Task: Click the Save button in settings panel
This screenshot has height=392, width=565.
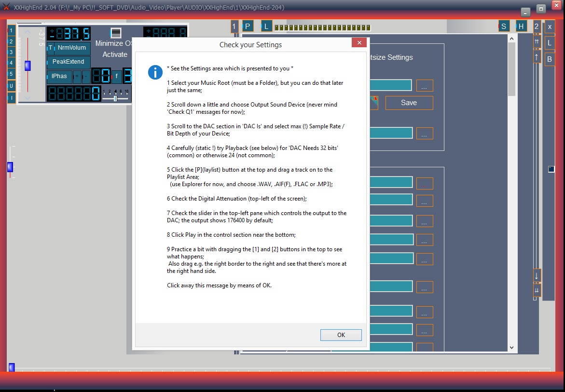Action: click(x=409, y=103)
